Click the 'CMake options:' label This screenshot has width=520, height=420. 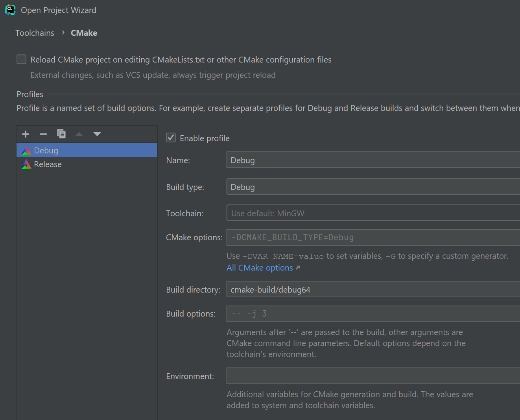[x=194, y=238]
